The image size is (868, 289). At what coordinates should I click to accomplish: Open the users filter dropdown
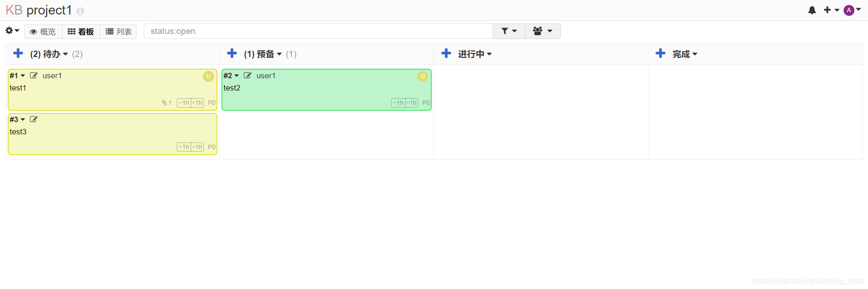click(543, 31)
